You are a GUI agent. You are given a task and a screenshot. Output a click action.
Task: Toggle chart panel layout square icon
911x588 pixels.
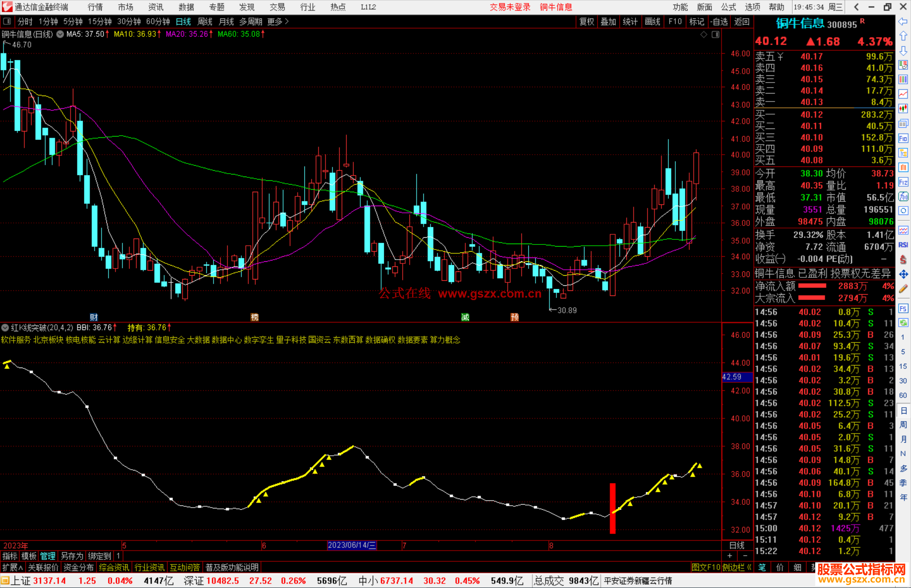pyautogui.click(x=715, y=35)
